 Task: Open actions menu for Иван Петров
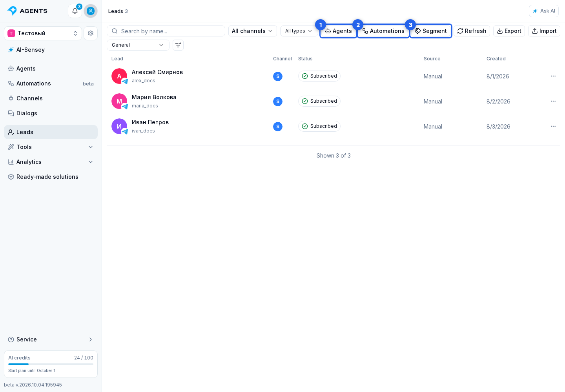click(x=553, y=126)
